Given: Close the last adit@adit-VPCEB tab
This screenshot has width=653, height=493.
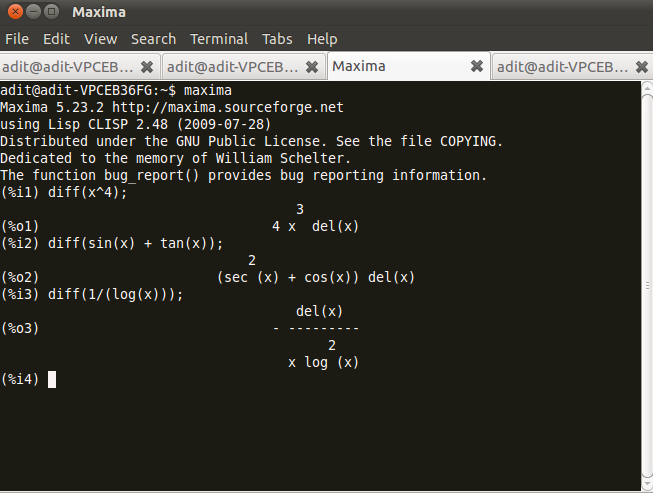Looking at the screenshot, I should click(641, 67).
